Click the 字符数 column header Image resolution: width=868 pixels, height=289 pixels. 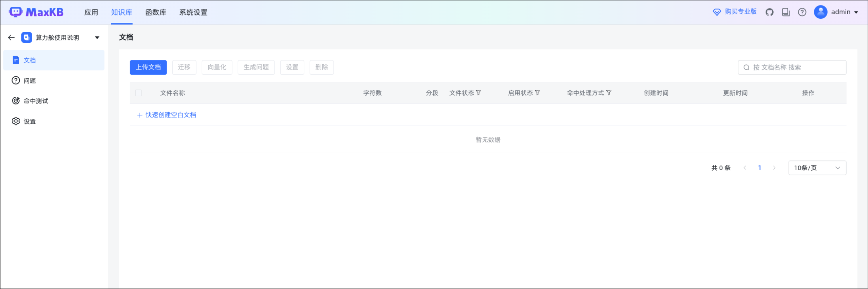point(372,93)
